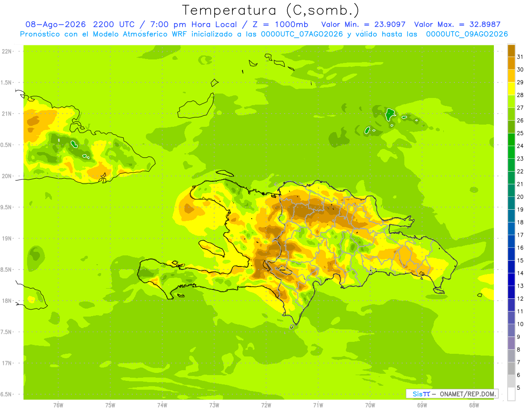This screenshot has height=411, width=532.
Task: Click the "68W" longitude axis label
Action: pyautogui.click(x=474, y=405)
